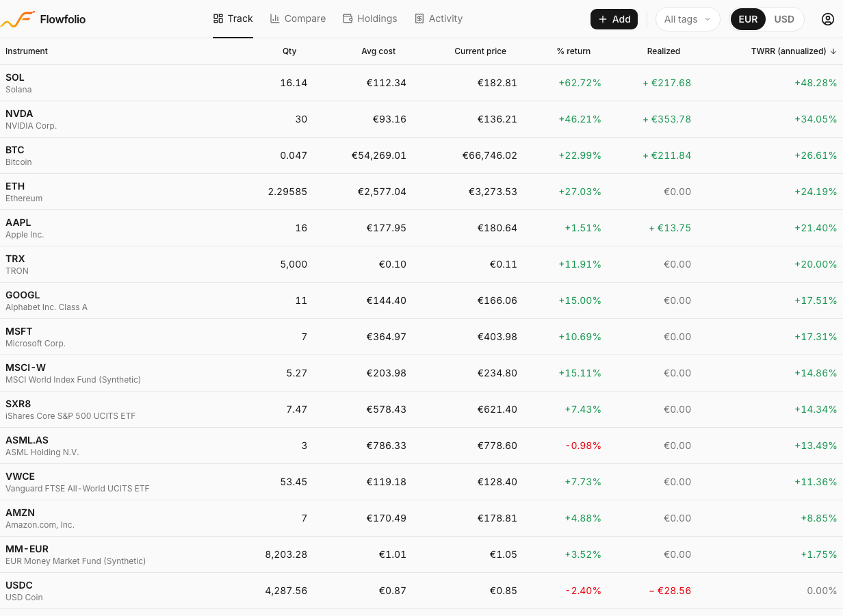Sort by Current price column header
Viewport: 843px width, 616px height.
click(x=480, y=51)
